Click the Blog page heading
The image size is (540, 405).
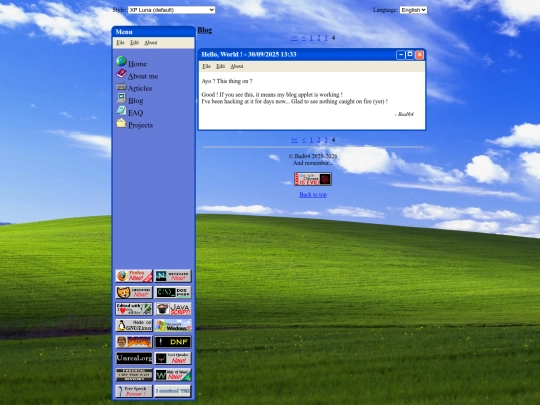pos(205,30)
